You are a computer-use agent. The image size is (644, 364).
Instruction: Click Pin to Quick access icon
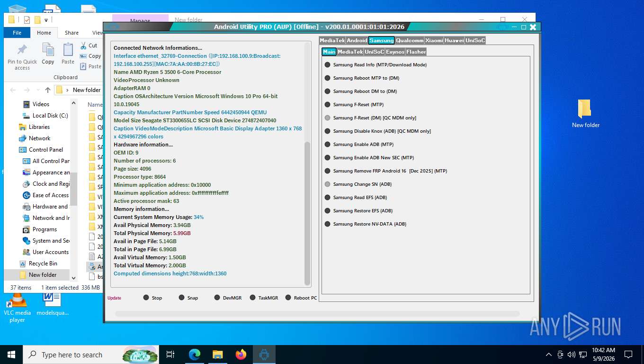point(22,57)
